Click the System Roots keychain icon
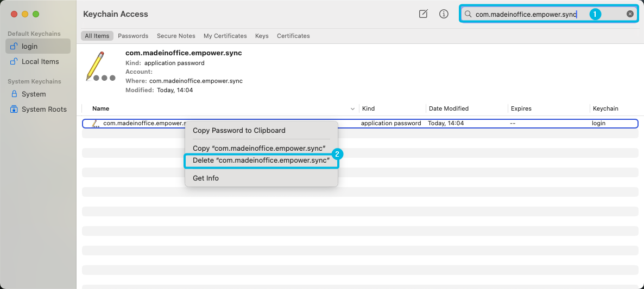Viewport: 644px width, 289px height. point(14,109)
